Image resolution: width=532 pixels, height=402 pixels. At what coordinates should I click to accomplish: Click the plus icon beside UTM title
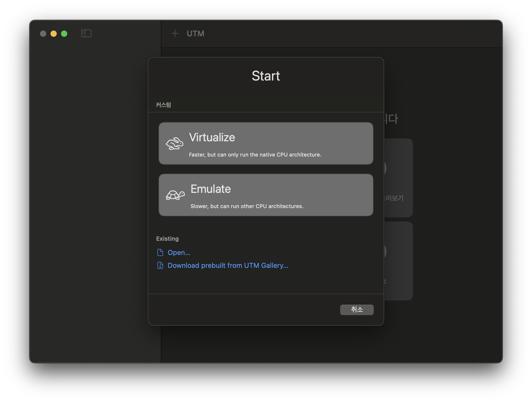(175, 33)
